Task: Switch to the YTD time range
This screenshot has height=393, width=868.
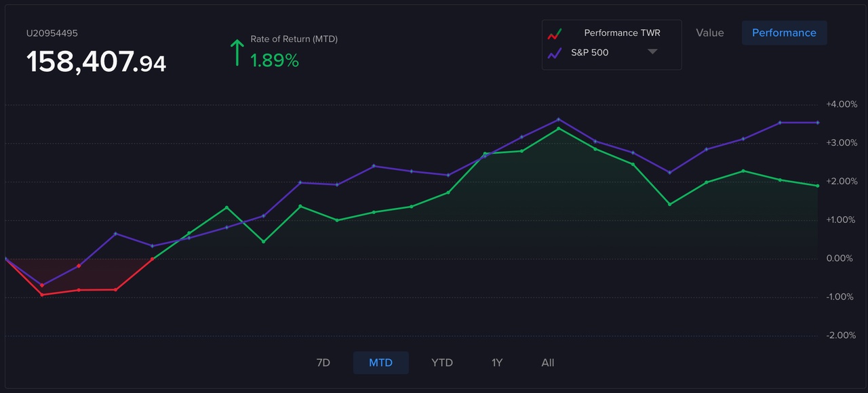Action: (441, 363)
